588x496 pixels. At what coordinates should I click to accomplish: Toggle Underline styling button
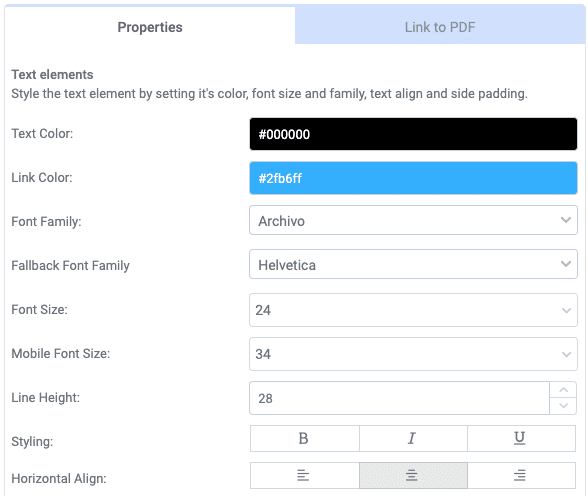tap(521, 438)
